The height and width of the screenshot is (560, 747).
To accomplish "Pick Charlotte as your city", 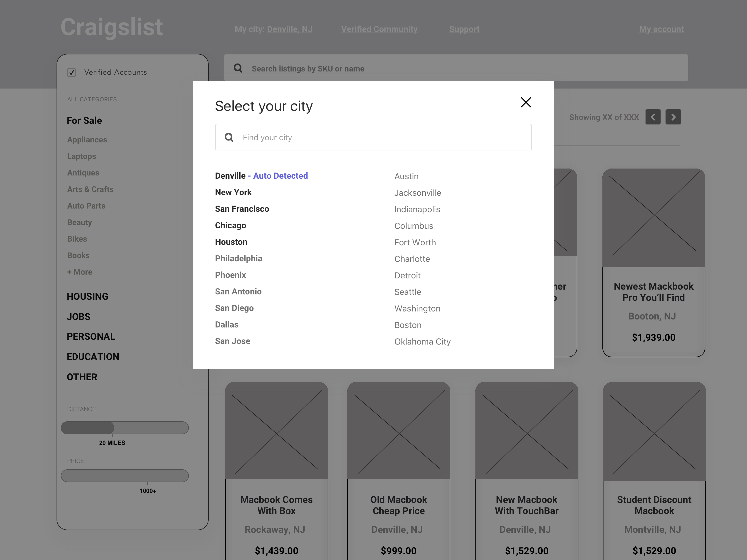I will [412, 259].
